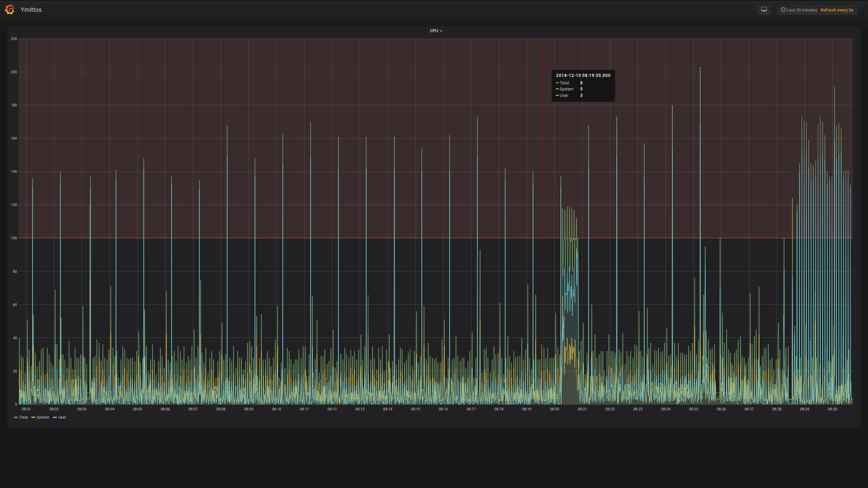Click the CPU panel dropdown caret

pos(441,30)
